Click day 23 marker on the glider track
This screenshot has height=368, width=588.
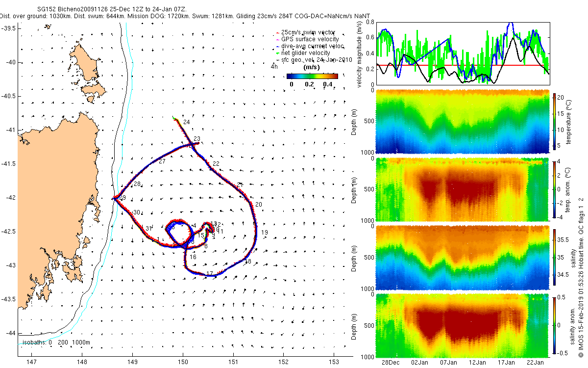pyautogui.click(x=197, y=139)
